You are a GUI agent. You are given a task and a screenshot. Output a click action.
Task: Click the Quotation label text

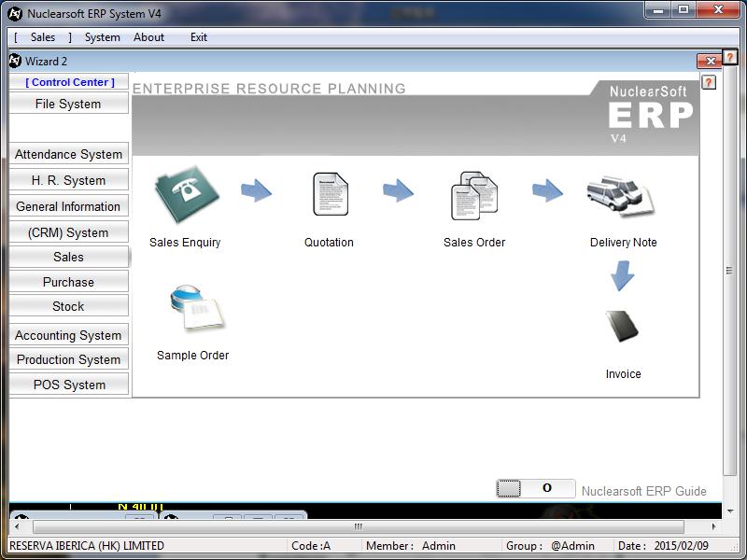(x=329, y=243)
